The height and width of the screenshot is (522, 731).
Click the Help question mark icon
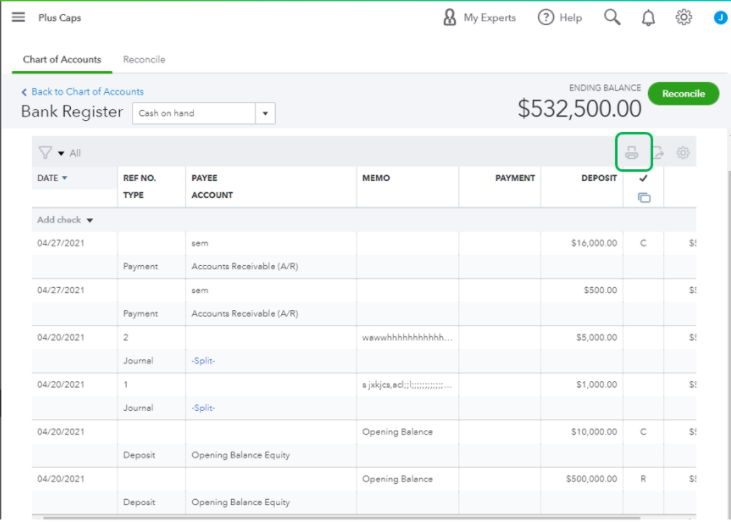pos(546,18)
